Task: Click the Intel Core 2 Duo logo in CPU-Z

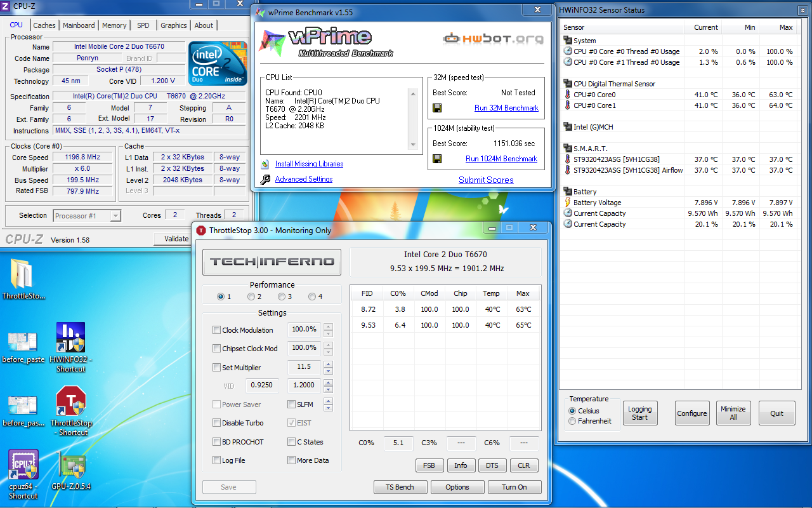Action: pyautogui.click(x=218, y=62)
